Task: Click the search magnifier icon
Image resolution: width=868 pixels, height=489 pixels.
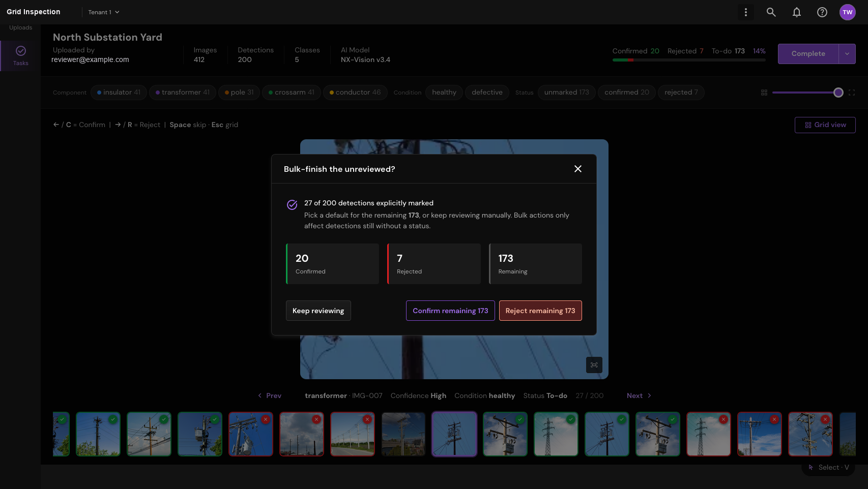Action: pos(771,12)
